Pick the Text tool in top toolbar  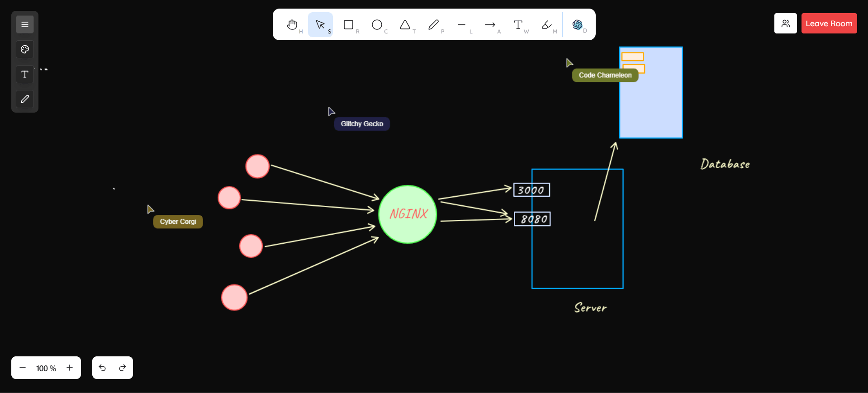click(518, 24)
